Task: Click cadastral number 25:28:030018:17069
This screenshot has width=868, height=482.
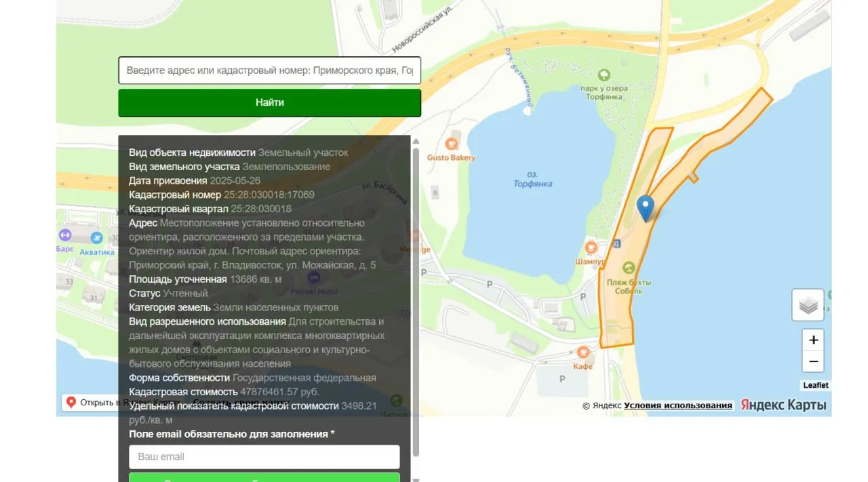Action: pos(269,195)
